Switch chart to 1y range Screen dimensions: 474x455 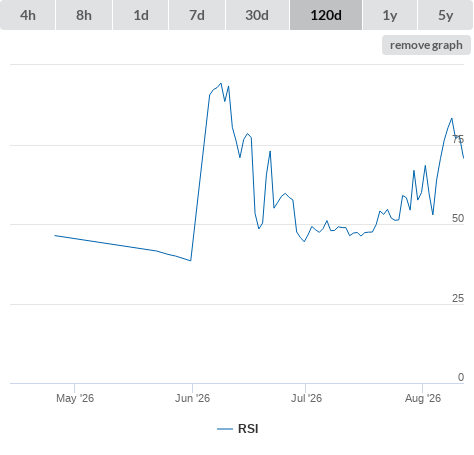(x=390, y=15)
